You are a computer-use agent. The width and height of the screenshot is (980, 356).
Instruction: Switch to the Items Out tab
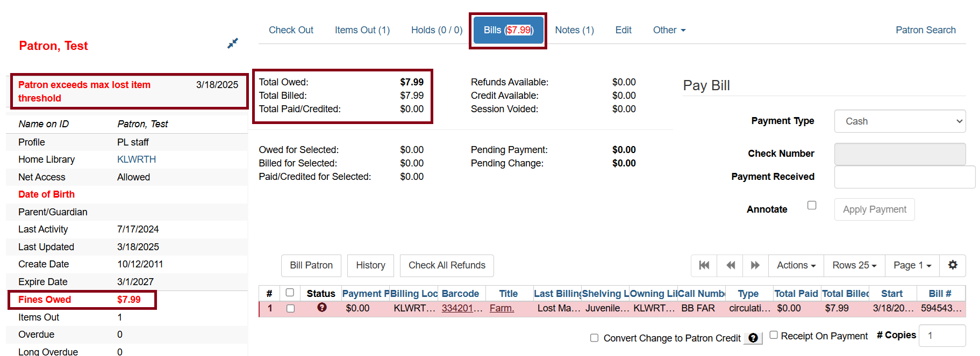pyautogui.click(x=362, y=30)
